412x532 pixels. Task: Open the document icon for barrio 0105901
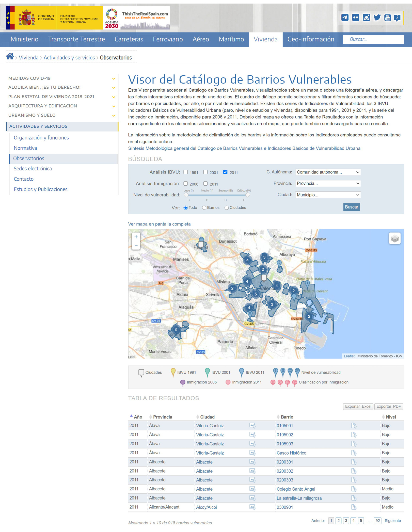(354, 426)
